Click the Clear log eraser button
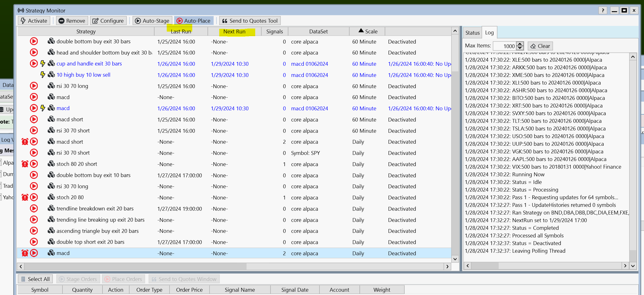 (540, 46)
